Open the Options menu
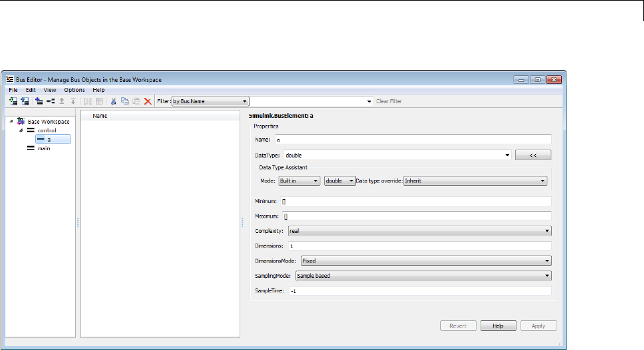Image resolution: width=644 pixels, height=350 pixels. point(74,90)
